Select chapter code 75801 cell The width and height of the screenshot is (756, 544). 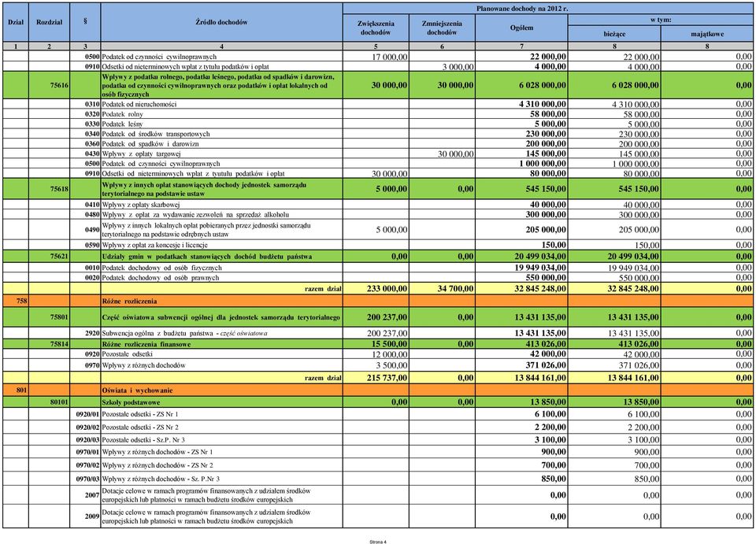[49, 317]
